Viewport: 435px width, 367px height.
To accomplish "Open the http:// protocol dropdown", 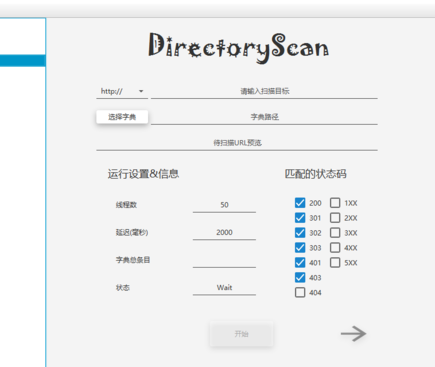I will [122, 91].
